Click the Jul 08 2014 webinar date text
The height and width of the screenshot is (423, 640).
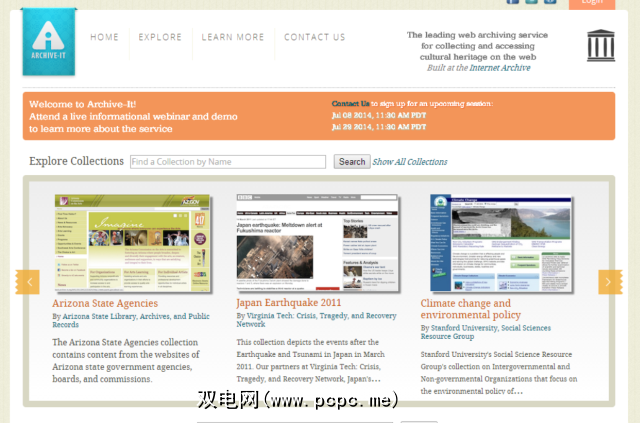[x=379, y=116]
